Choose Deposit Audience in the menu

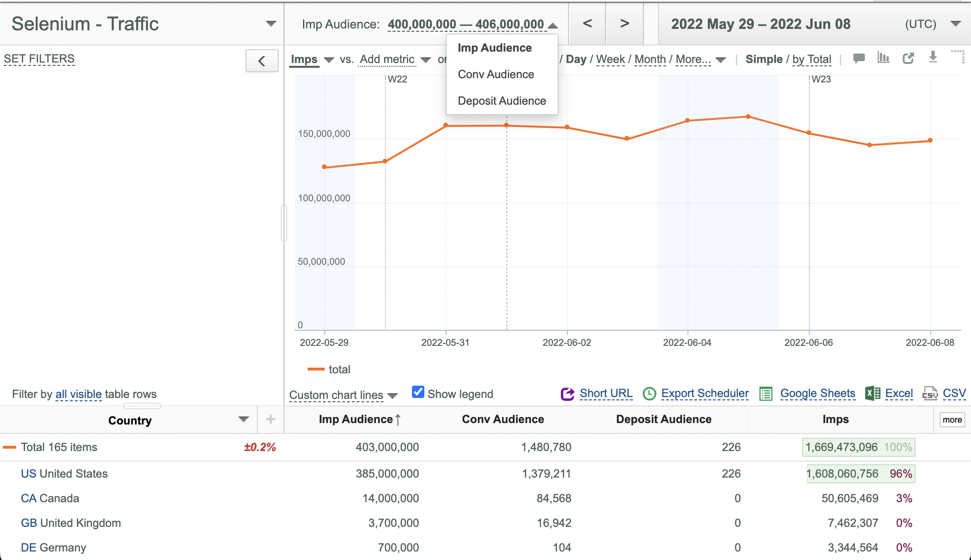tap(502, 101)
